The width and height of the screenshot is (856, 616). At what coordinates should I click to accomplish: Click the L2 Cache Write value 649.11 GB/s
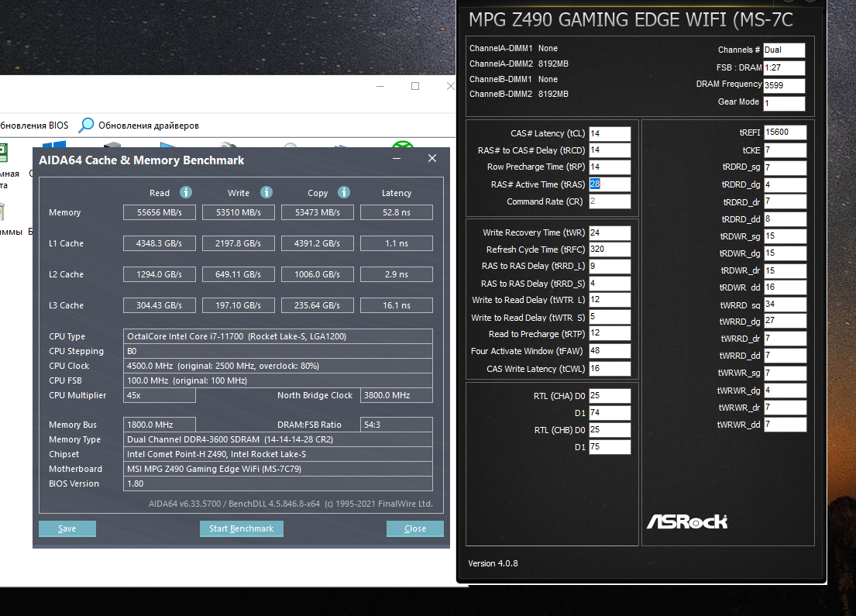239,275
